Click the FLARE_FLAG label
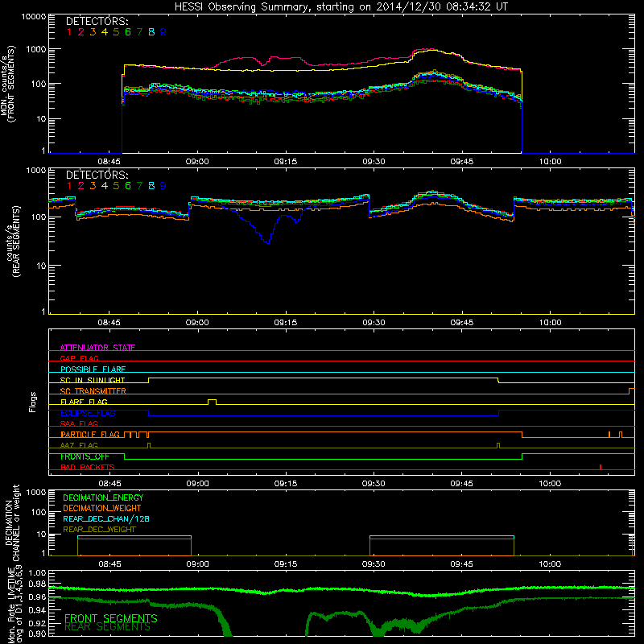 click(x=84, y=402)
